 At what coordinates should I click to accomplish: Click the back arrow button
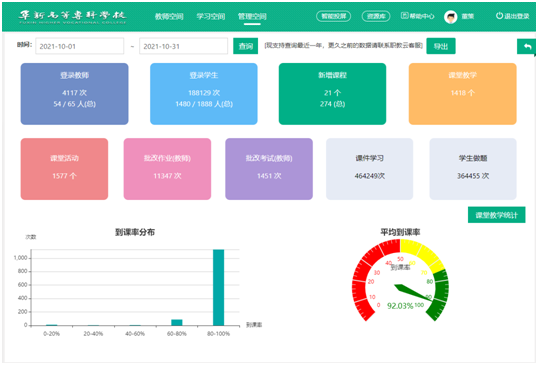[x=527, y=46]
